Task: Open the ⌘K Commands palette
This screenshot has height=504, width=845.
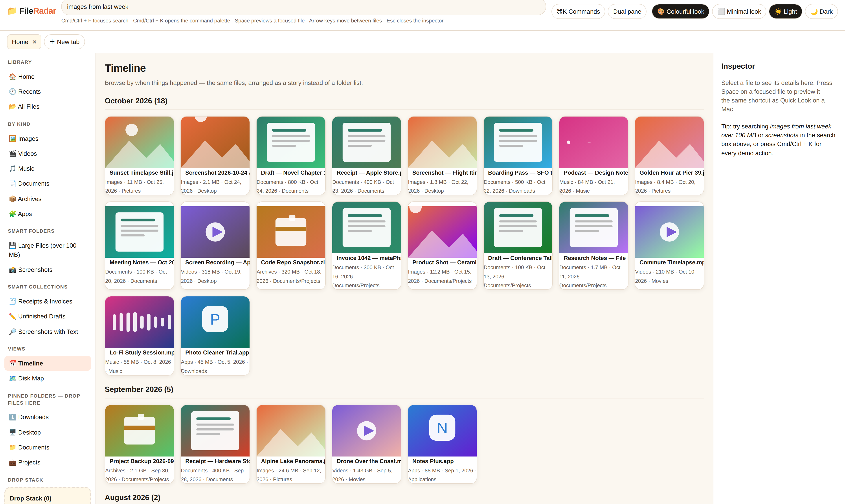Action: tap(578, 12)
